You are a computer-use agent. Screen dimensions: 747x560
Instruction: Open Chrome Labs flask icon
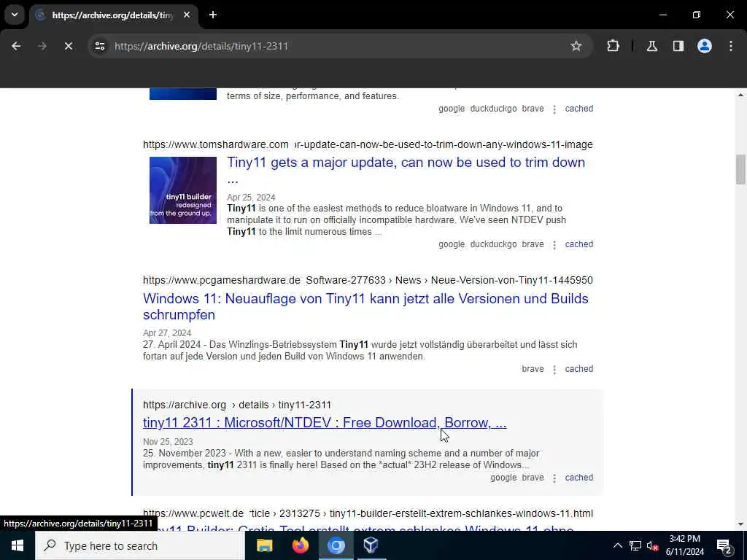point(652,46)
